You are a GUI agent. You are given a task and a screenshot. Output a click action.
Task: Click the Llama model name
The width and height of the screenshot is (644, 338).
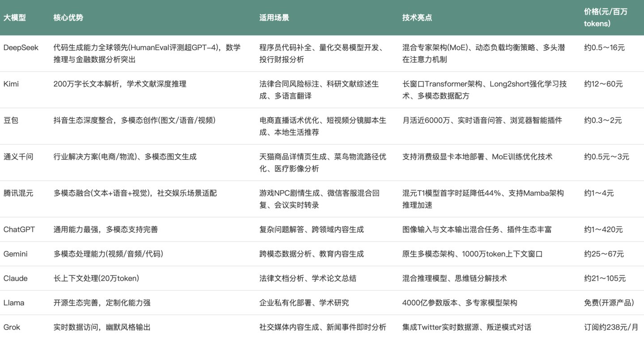tap(14, 303)
